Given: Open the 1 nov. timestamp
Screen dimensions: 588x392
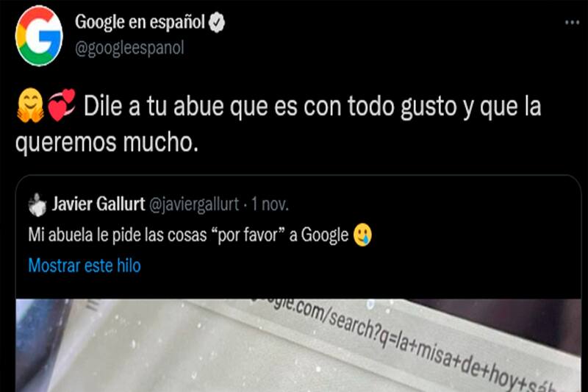Looking at the screenshot, I should tap(270, 204).
